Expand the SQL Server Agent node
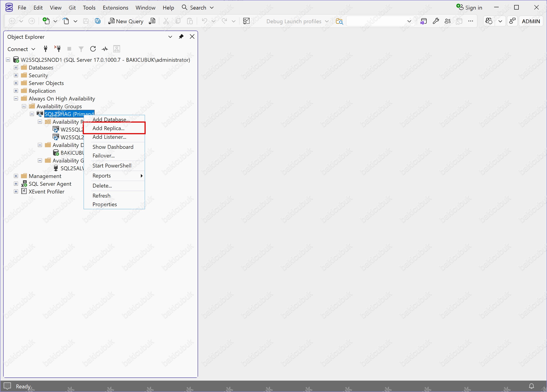 click(x=16, y=184)
